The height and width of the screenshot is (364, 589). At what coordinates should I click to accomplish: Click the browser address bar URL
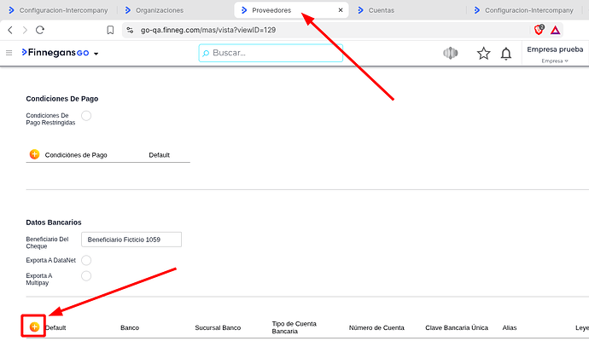208,30
